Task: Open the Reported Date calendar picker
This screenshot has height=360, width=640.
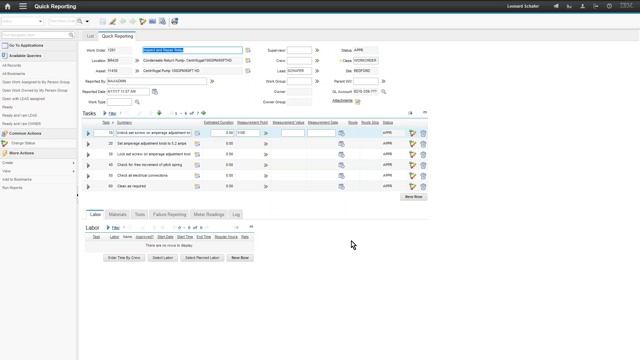Action: 155,92
